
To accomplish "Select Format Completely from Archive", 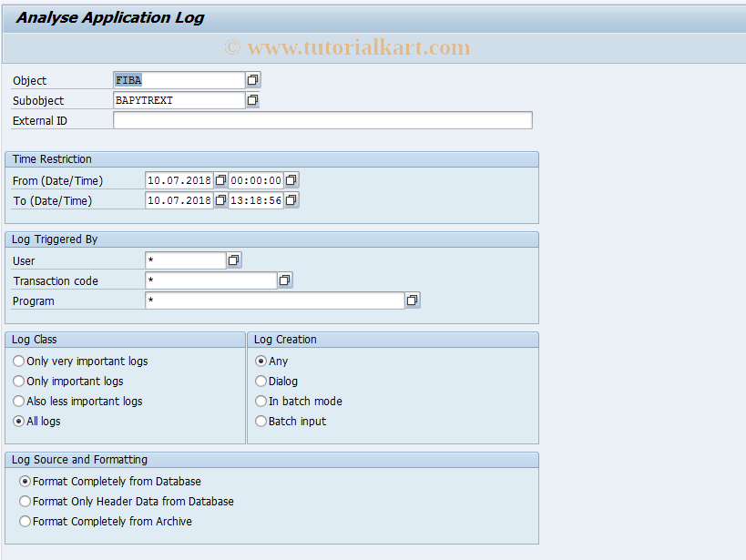I will 25,521.
